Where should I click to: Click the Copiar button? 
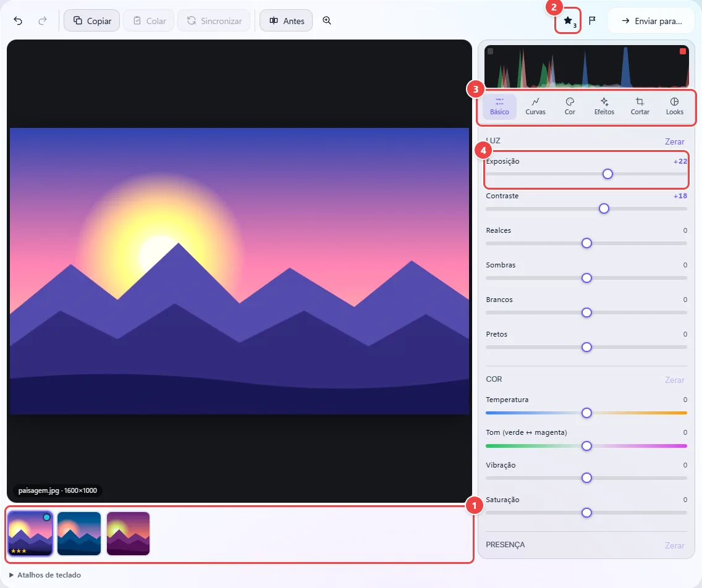(x=92, y=20)
